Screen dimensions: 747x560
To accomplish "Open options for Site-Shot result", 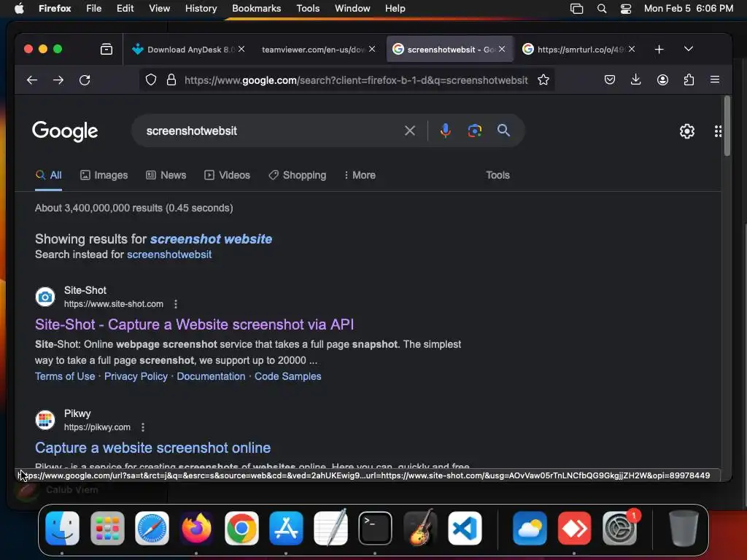I will (x=176, y=304).
